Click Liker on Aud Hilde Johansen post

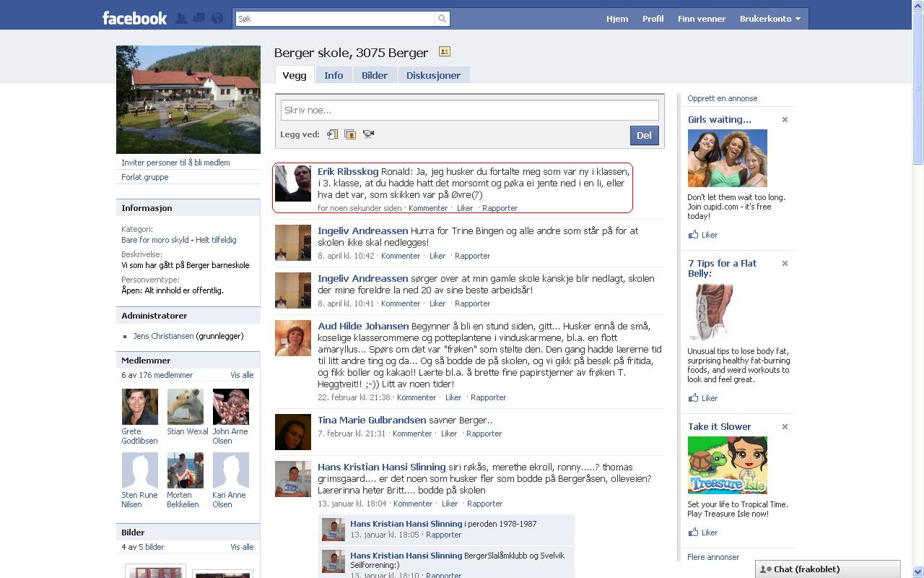click(x=453, y=397)
